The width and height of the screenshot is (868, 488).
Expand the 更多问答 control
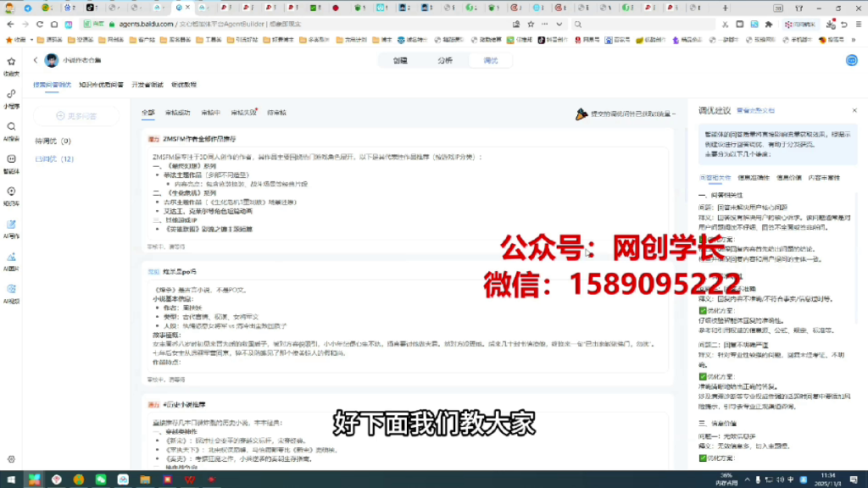(x=78, y=115)
